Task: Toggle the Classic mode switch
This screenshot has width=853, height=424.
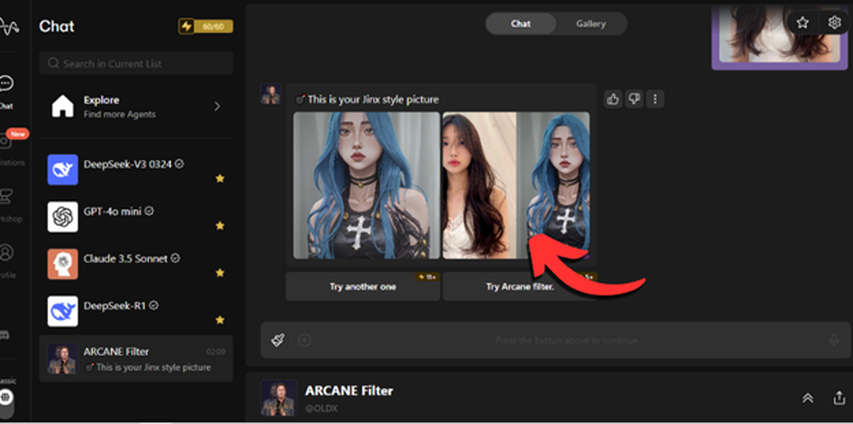Action: [x=7, y=403]
